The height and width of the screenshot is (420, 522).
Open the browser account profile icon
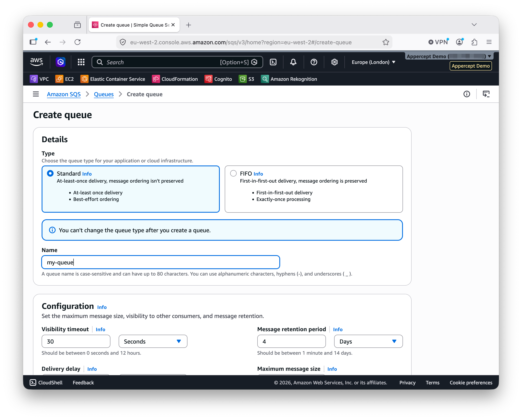click(460, 42)
